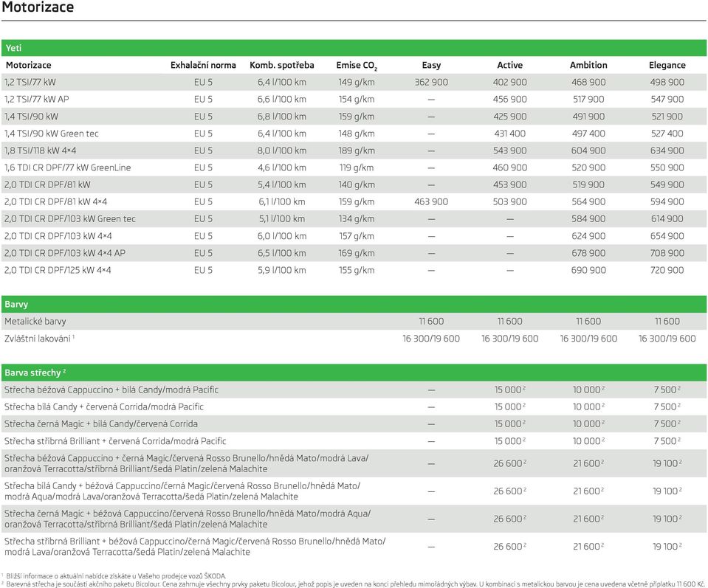708x588 pixels.
Task: Click Střecha černá Magic + bílá Candy row
Action: (x=354, y=423)
